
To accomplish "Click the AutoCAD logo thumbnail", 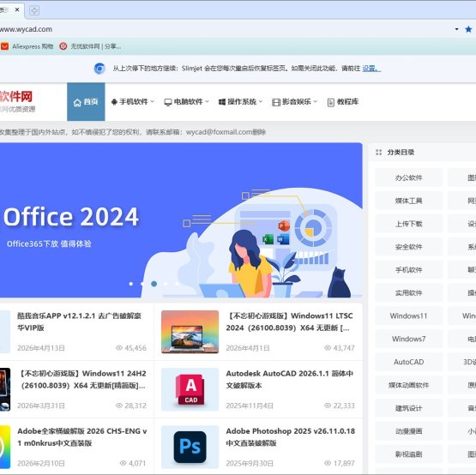I will (190, 389).
